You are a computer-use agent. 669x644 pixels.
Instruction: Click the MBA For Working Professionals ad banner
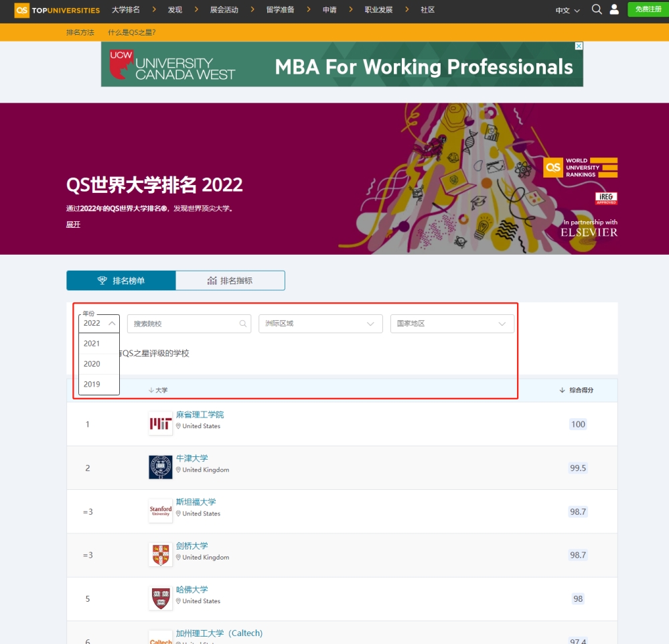click(342, 64)
